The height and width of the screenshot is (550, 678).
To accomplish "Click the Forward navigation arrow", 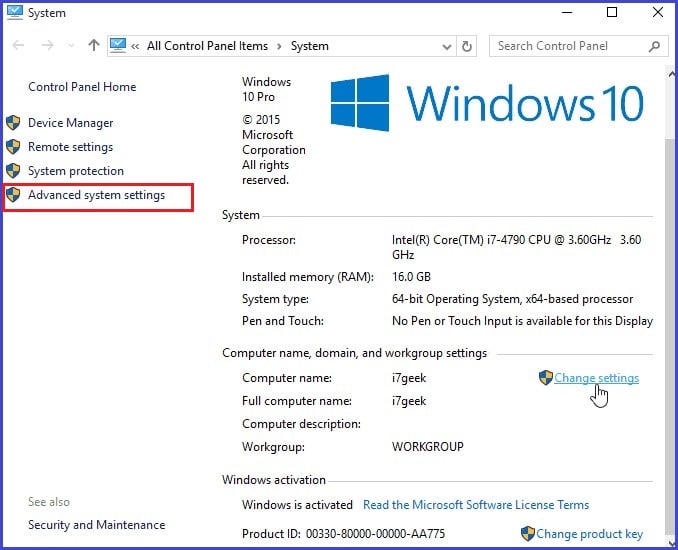I will click(x=48, y=45).
